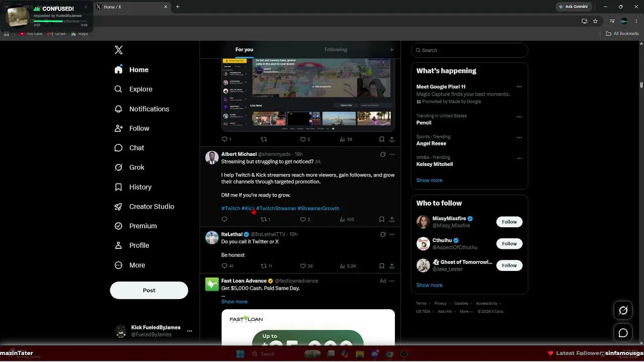The width and height of the screenshot is (644, 362).
Task: Open Grok explain on Albert Michael's post
Action: pyautogui.click(x=382, y=154)
